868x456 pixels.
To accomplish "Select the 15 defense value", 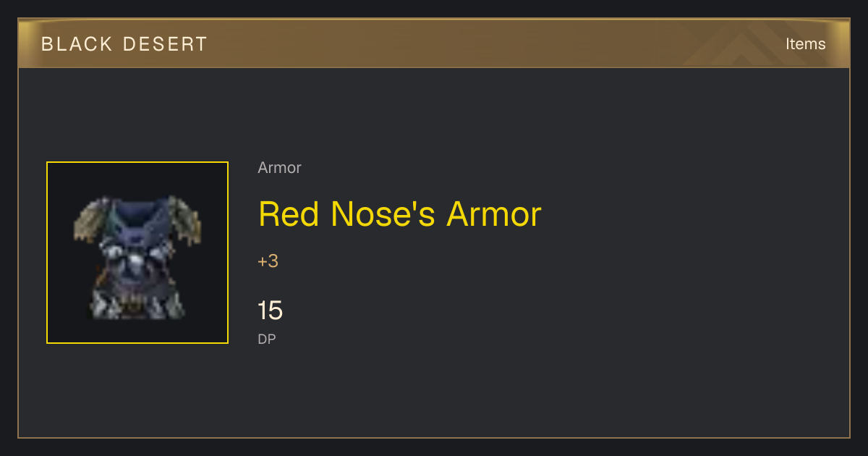I will [270, 311].
